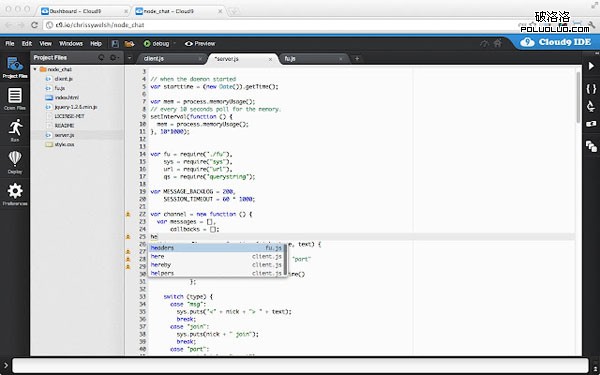Open the Edit menu
Image resolution: width=600 pixels, height=375 pixels.
27,44
